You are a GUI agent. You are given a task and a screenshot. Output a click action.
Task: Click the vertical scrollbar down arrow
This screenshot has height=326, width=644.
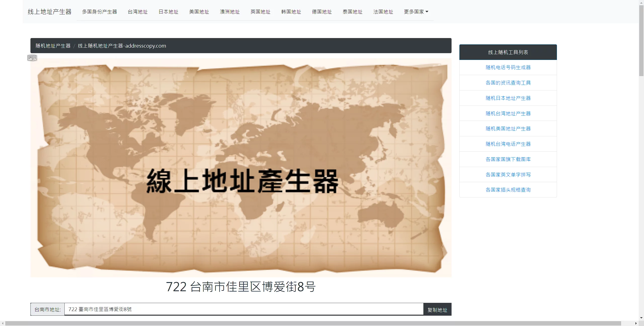pos(641,318)
